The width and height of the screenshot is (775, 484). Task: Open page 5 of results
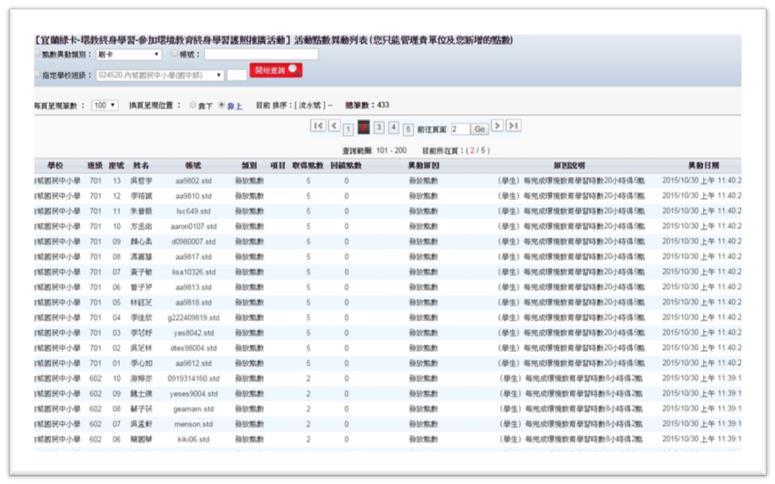tap(409, 128)
